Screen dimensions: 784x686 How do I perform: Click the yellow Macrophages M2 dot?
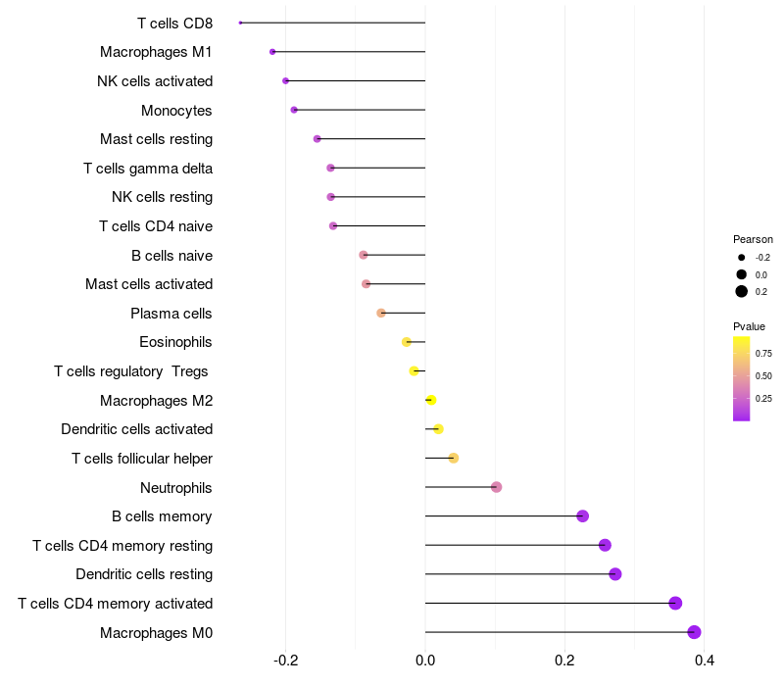point(431,400)
